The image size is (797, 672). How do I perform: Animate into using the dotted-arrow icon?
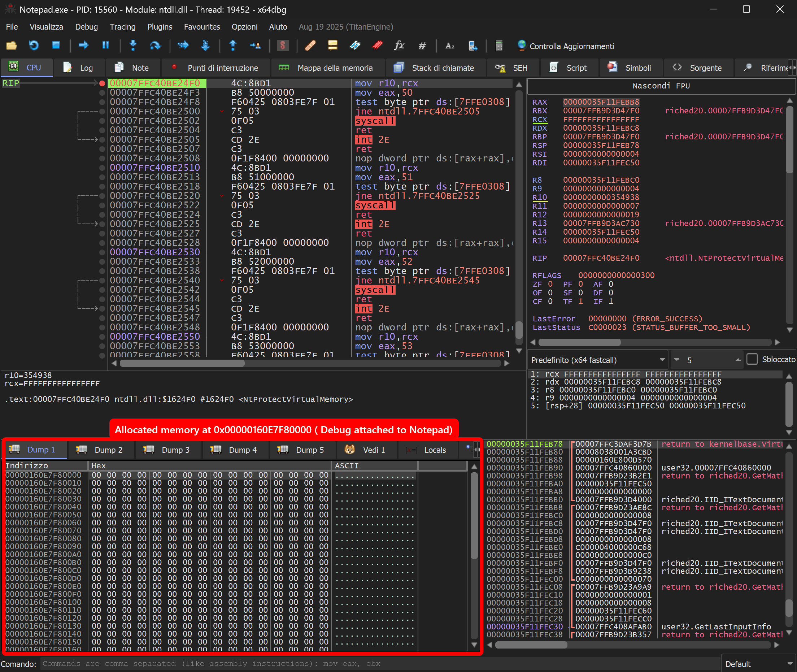[x=183, y=46]
